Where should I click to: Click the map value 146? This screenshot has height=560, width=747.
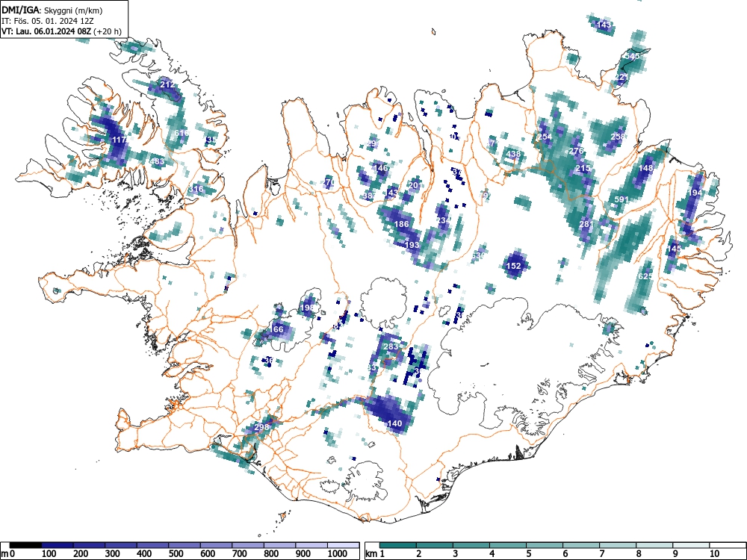[381, 167]
